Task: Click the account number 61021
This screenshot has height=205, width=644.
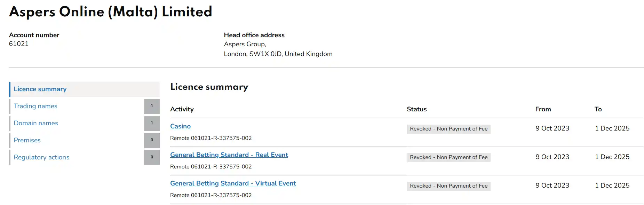Action: click(x=19, y=44)
